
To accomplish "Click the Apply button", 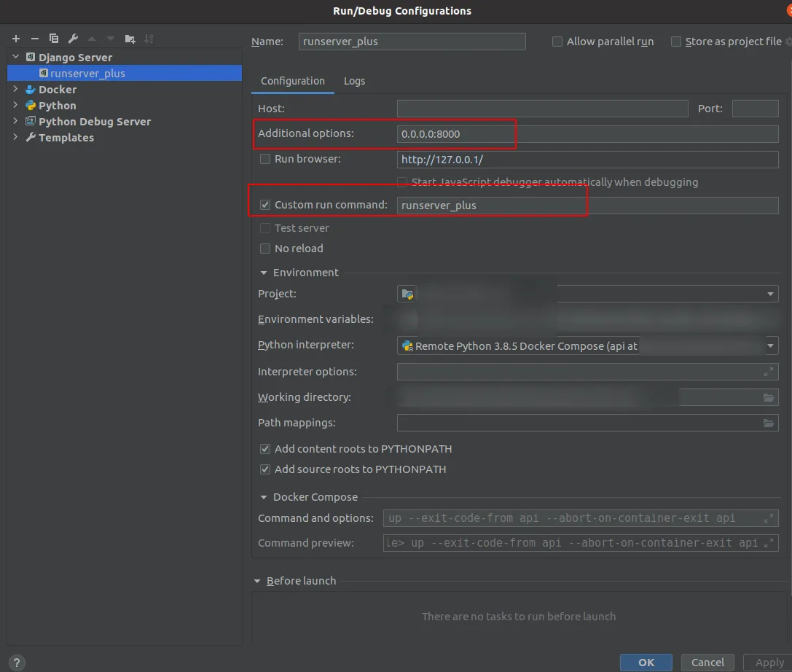I will point(769,663).
